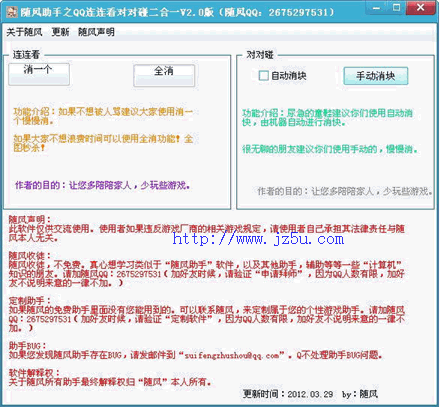
Task: Click the 对对碰 group label
Action: 260,54
